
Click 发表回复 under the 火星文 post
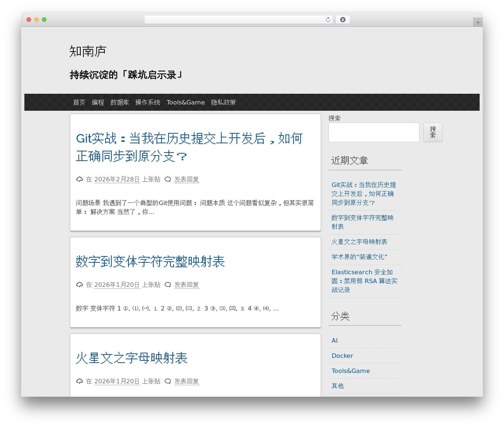point(187,381)
